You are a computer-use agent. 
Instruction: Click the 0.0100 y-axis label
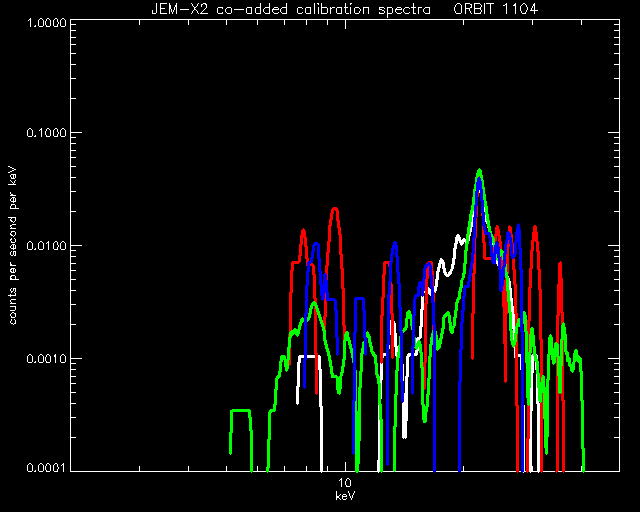pos(46,246)
